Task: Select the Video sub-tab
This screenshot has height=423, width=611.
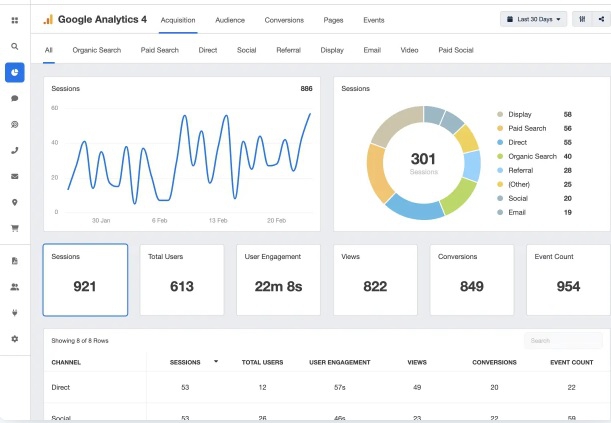Action: coord(409,50)
